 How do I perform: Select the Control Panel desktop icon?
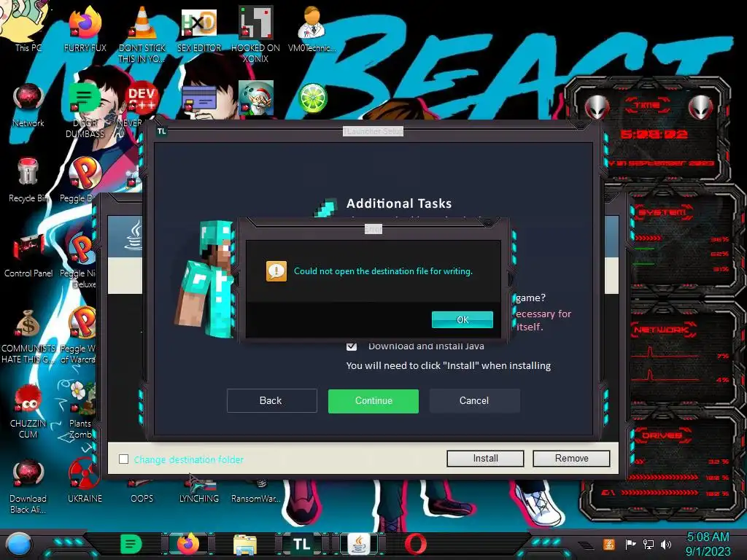click(28, 254)
